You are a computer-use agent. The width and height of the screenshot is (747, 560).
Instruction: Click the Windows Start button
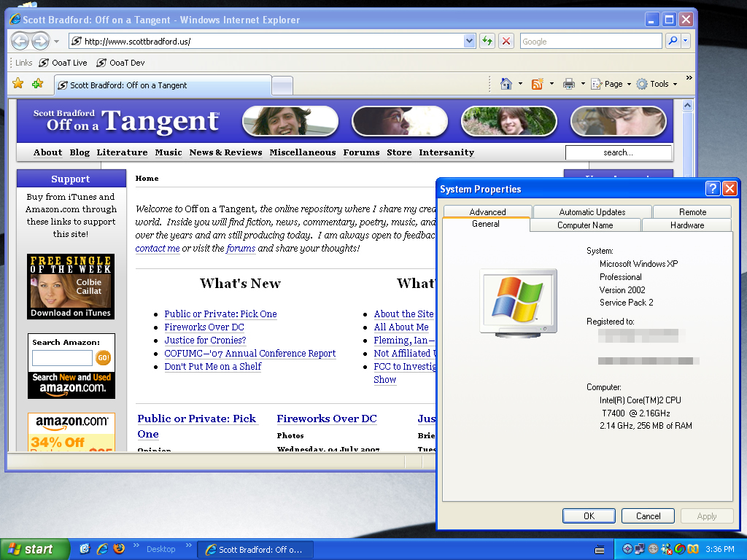[34, 549]
